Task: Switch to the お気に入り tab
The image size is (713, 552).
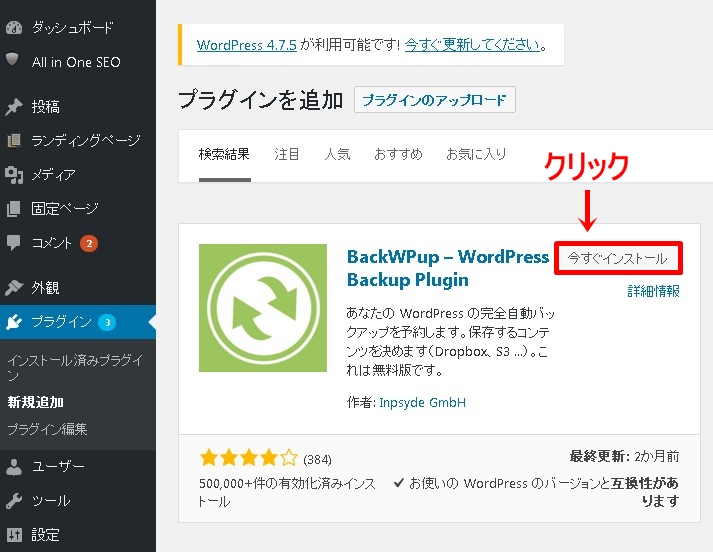Action: point(476,154)
